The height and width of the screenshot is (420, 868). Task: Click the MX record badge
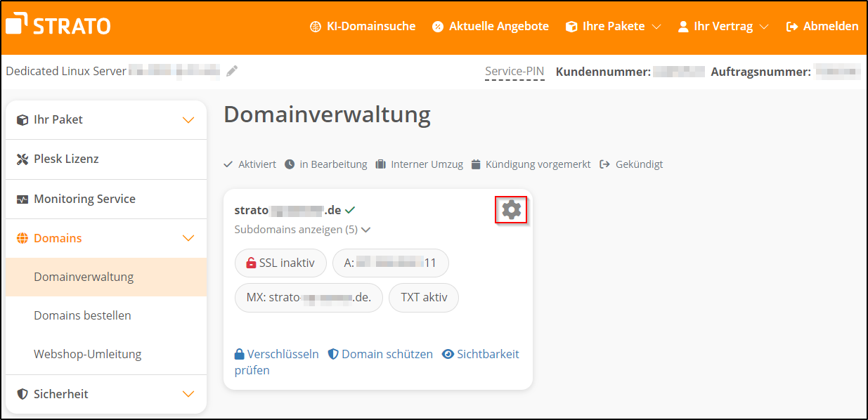pyautogui.click(x=309, y=297)
